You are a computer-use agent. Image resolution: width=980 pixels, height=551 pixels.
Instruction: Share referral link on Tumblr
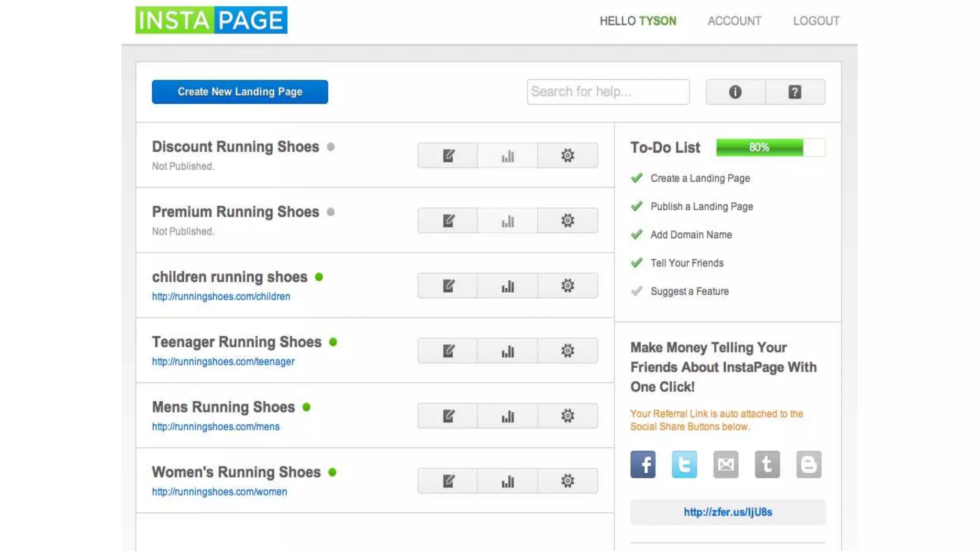pyautogui.click(x=767, y=464)
